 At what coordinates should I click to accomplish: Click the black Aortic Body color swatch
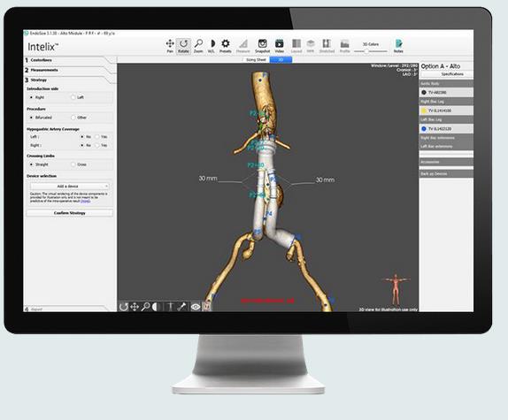(424, 93)
